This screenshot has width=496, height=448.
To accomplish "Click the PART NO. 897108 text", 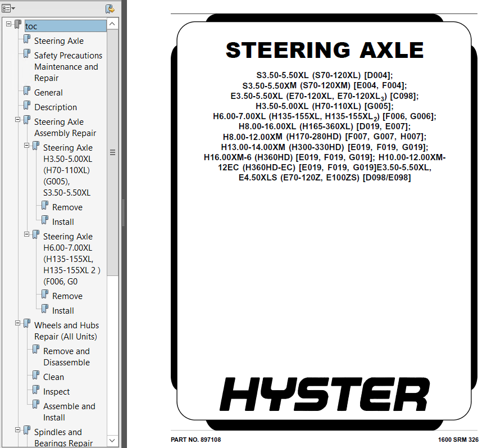I will pos(196,440).
